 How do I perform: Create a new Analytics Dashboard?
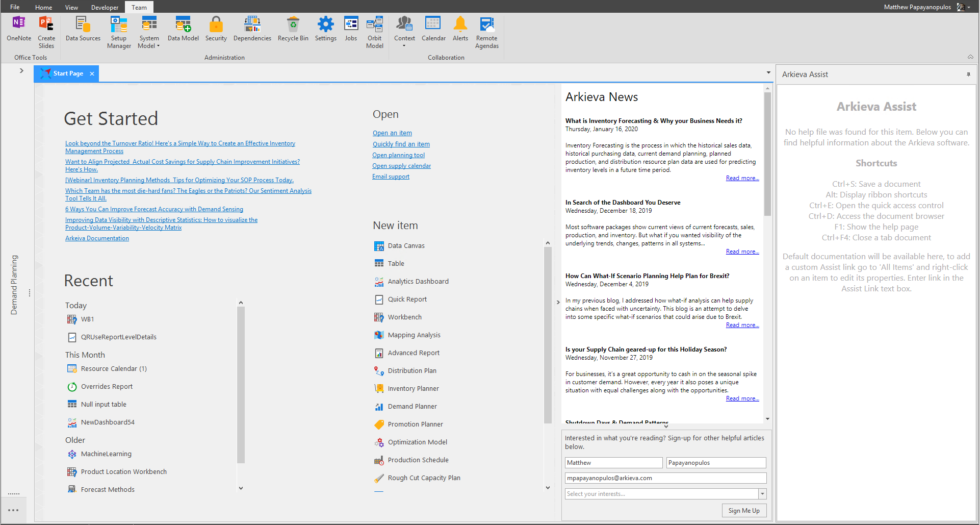click(411, 282)
